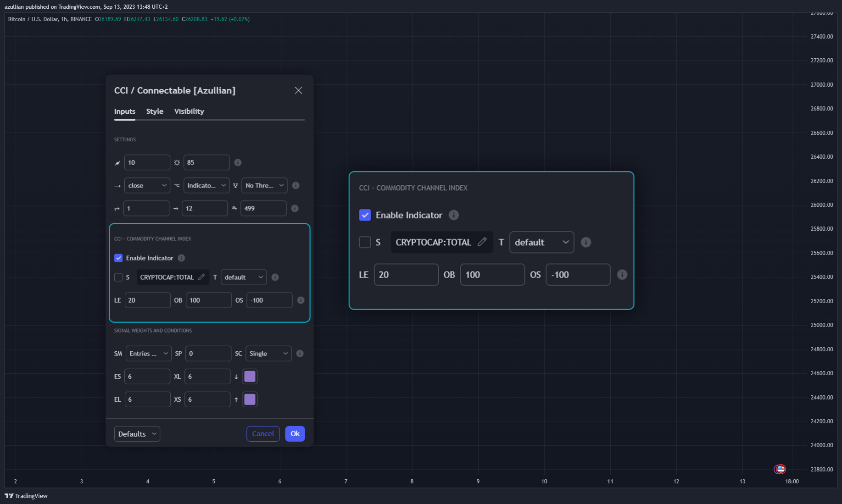Click the pencil icon on CRYPTOCAP:TOTAL in the enlarged panel
Viewport: 842px width, 504px height.
[482, 242]
